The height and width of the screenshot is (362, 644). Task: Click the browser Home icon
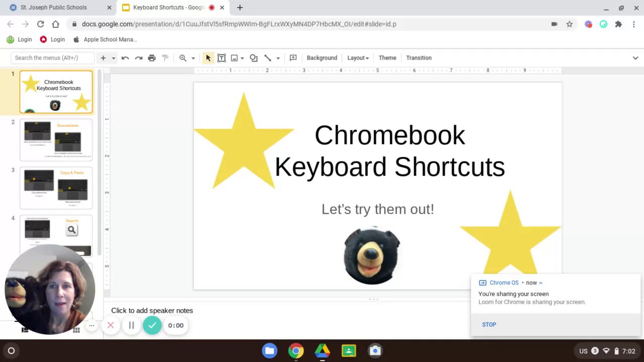(x=55, y=24)
